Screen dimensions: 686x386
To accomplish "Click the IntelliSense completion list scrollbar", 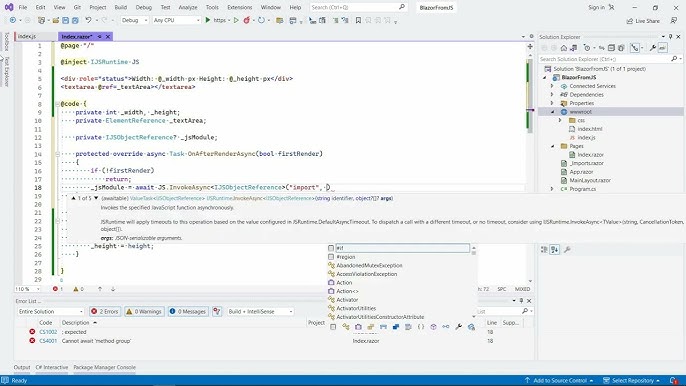I will (473, 282).
